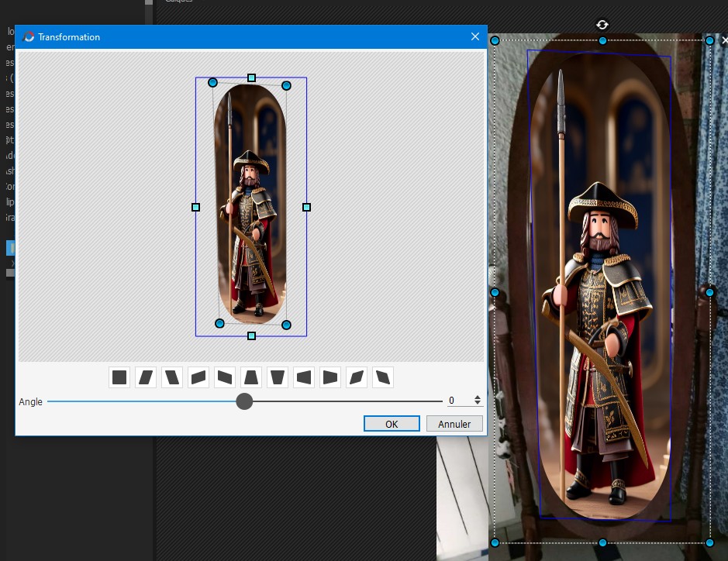Apply the vertical skew rising right preset
Image resolution: width=728 pixels, height=561 pixels.
(x=198, y=377)
